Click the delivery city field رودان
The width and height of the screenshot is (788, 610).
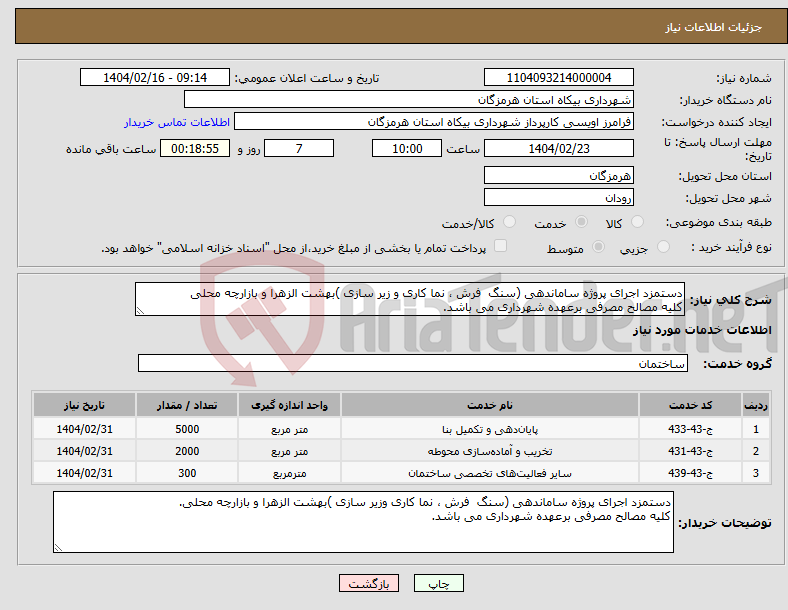[558, 197]
